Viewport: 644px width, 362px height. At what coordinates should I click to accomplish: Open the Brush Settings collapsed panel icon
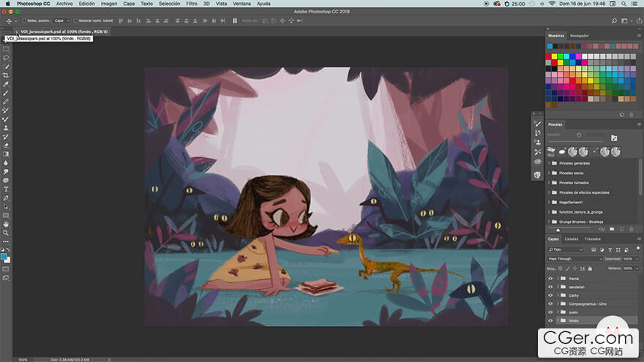tap(538, 124)
